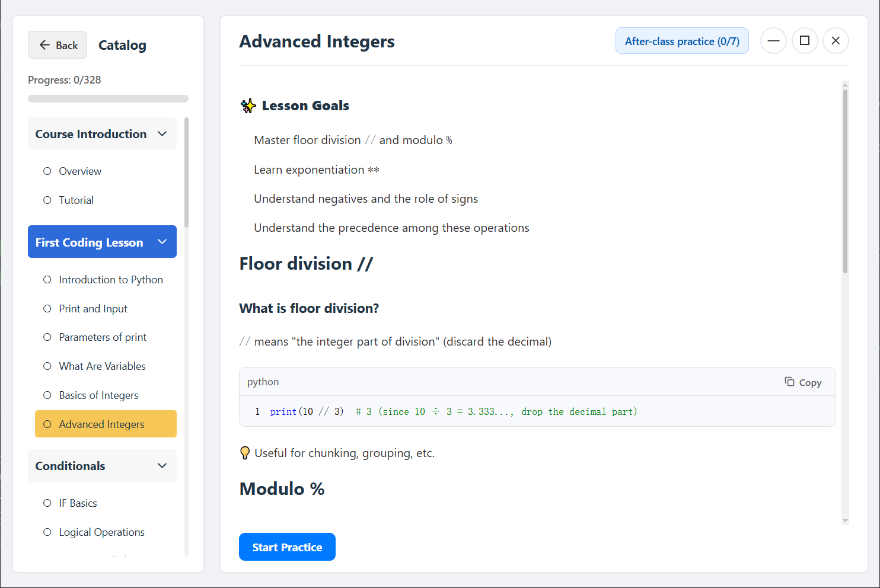880x588 pixels.
Task: Click the sparkle icon beside Lesson Goals
Action: [248, 106]
